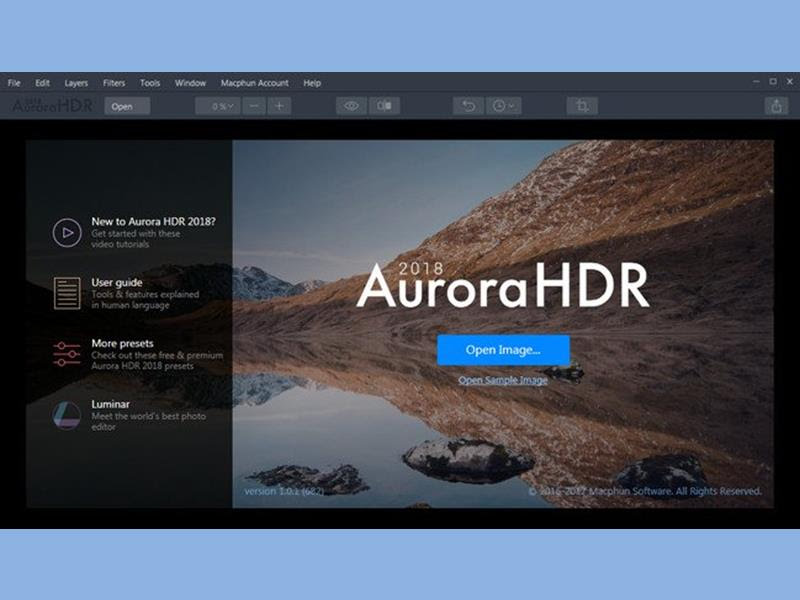This screenshot has height=600, width=800.
Task: Click the blue Open Image button
Action: (503, 350)
